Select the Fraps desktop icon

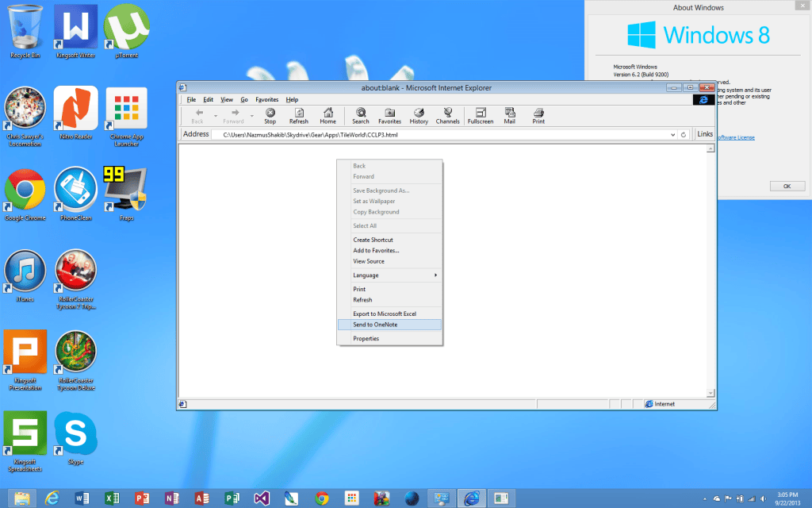(x=126, y=194)
